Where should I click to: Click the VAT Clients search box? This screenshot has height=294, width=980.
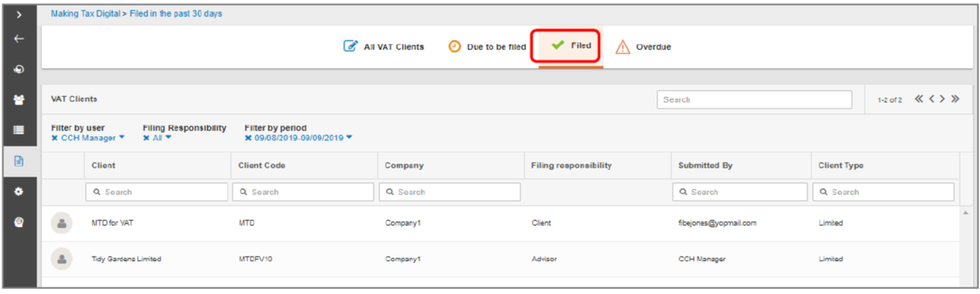pos(754,100)
